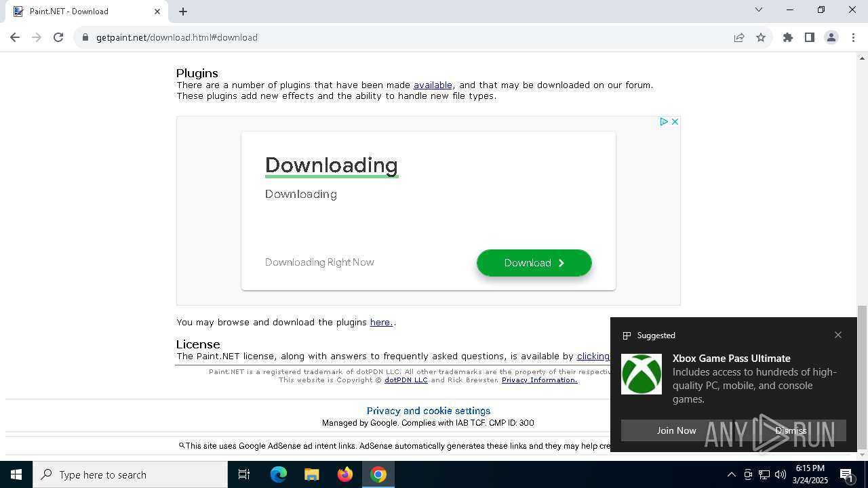Click the scrollbar up arrow
Viewport: 868px width, 488px height.
(862, 57)
